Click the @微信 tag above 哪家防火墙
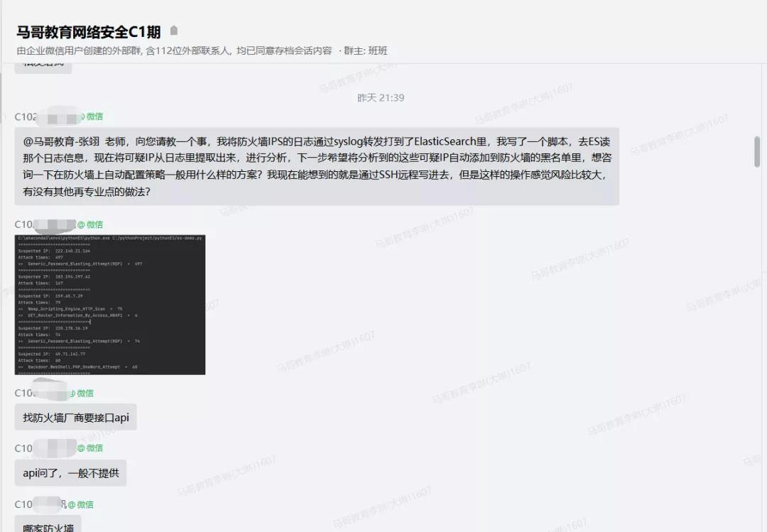 81,504
